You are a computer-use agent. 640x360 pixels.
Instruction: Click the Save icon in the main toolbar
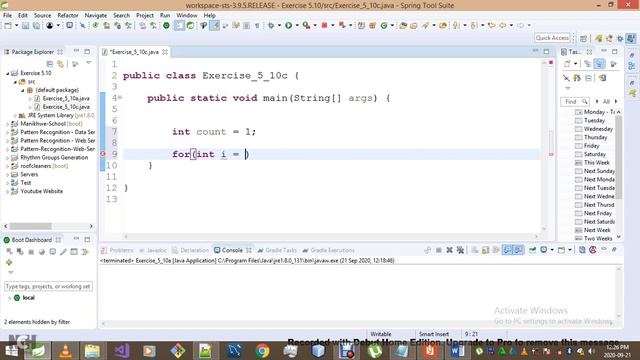pyautogui.click(x=26, y=26)
